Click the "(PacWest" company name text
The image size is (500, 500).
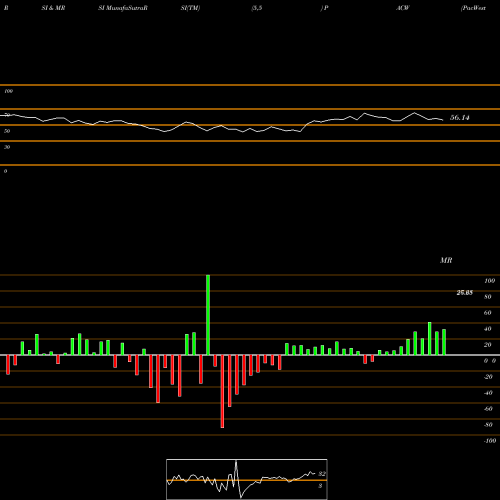(473, 8)
